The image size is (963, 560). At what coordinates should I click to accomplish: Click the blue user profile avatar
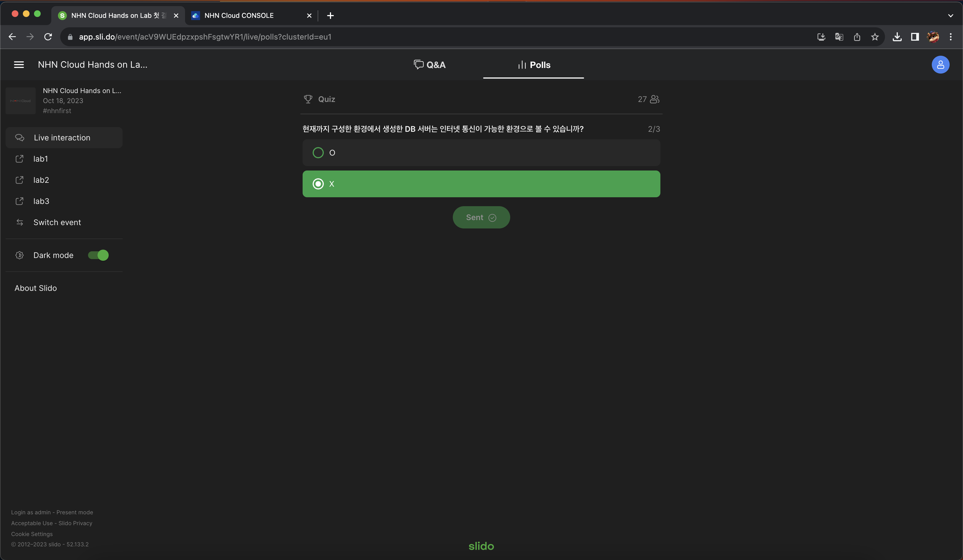click(940, 65)
